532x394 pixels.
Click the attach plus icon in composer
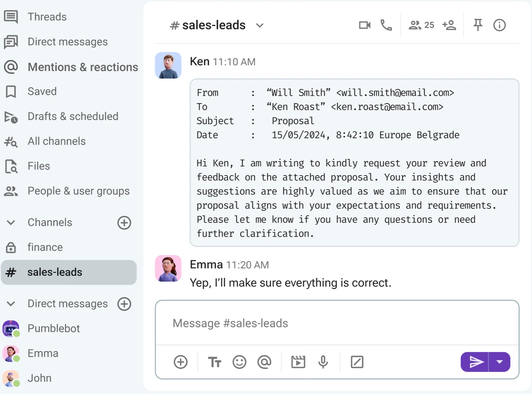[x=181, y=362]
